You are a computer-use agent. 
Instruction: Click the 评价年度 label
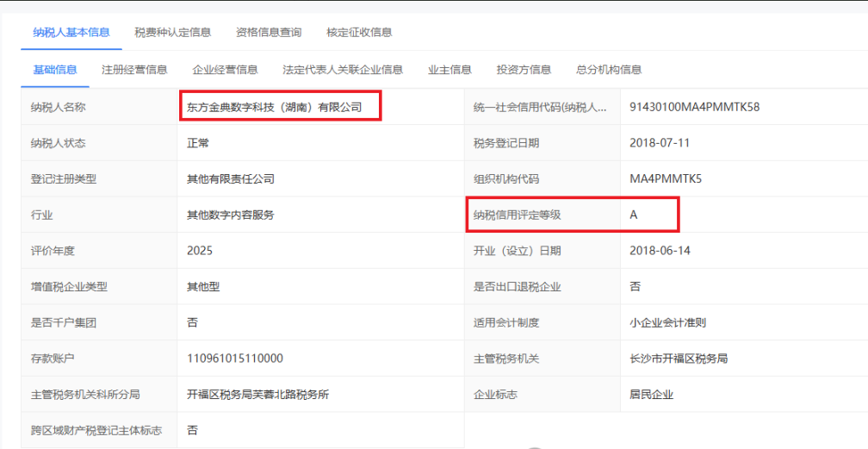[53, 251]
